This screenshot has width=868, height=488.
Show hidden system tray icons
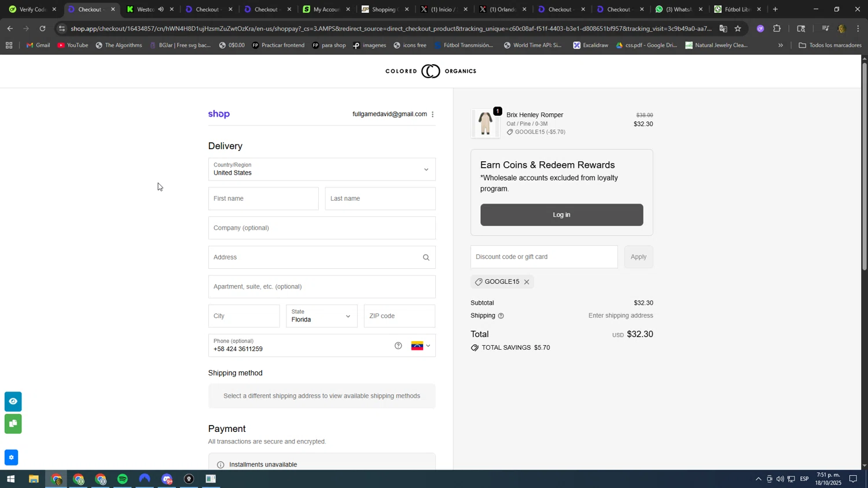pos(758,479)
